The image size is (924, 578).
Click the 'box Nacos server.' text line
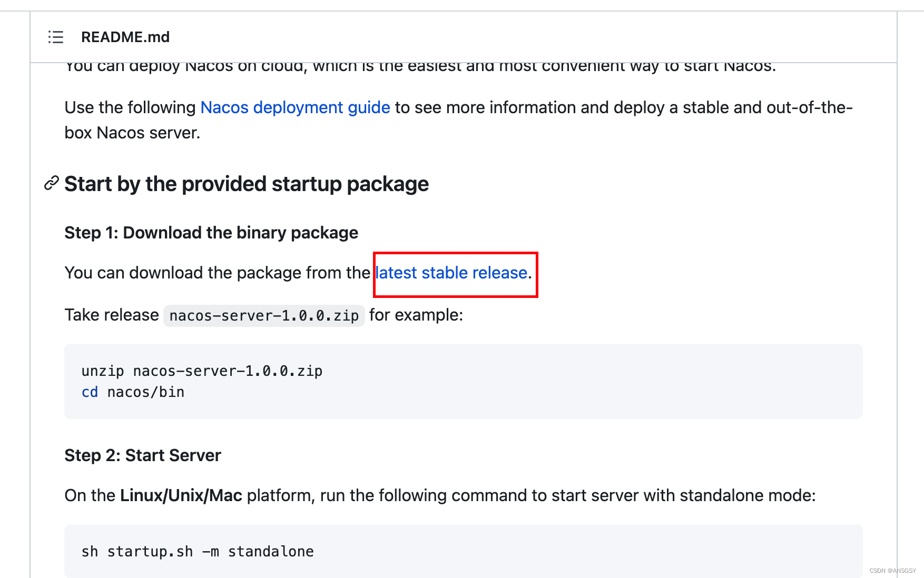[x=132, y=133]
